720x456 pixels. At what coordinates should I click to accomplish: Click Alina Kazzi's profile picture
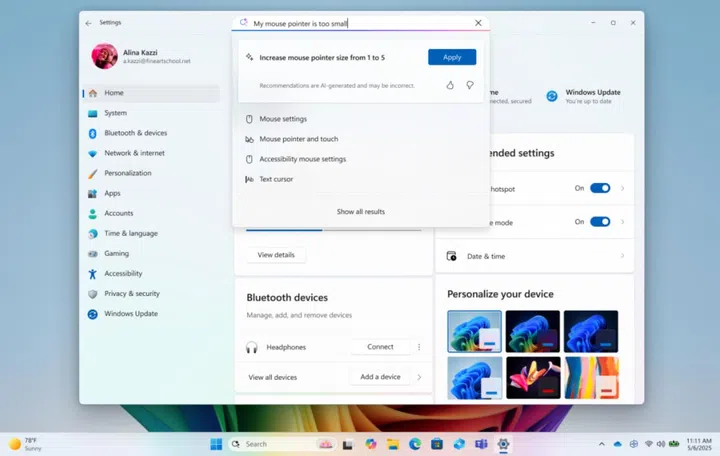pos(104,56)
